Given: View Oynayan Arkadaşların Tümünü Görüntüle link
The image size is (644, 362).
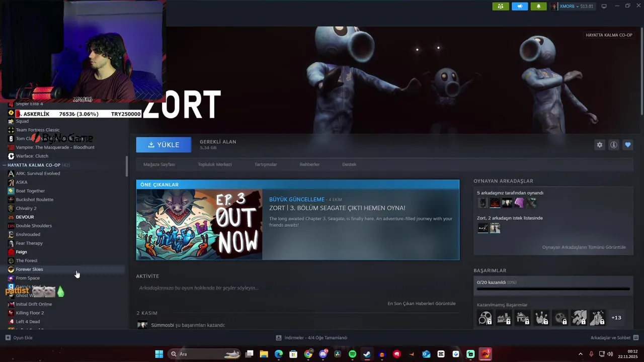Looking at the screenshot, I should pos(584,247).
